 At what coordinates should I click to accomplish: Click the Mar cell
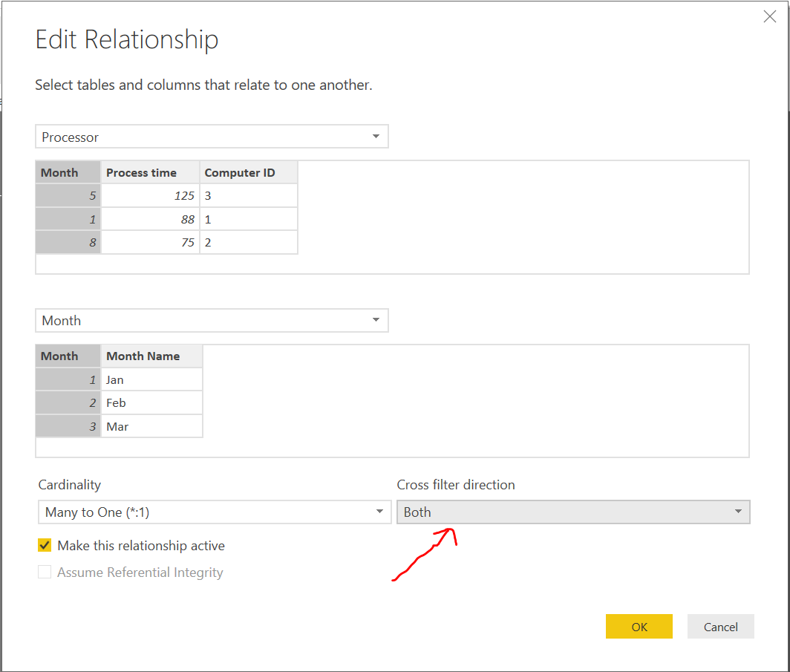(x=151, y=427)
